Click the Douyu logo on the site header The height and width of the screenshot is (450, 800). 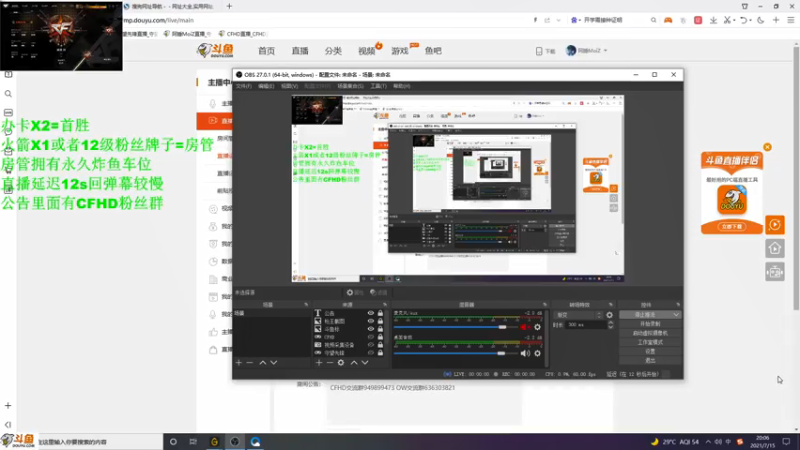216,51
